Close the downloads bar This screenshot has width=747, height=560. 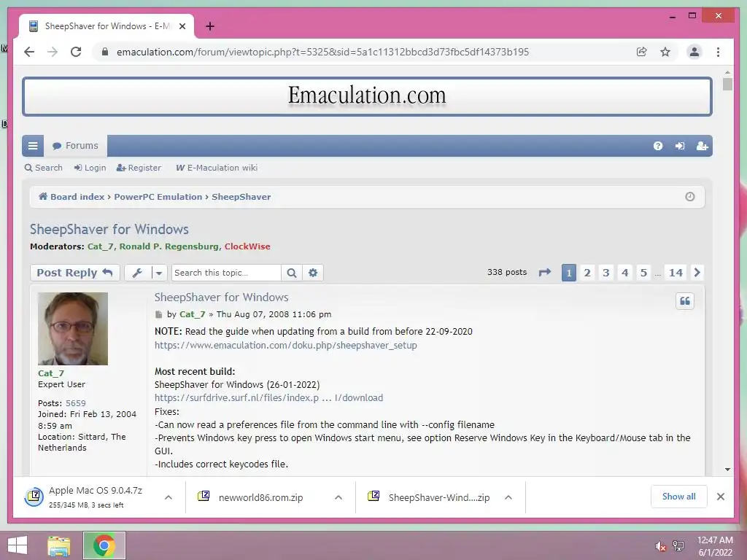click(720, 497)
